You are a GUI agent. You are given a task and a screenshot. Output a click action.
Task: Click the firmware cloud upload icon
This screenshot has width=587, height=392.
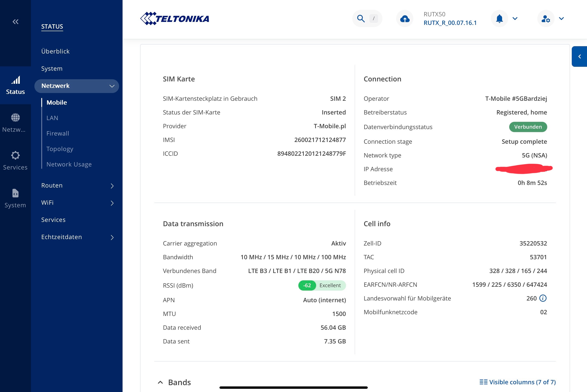[405, 18]
